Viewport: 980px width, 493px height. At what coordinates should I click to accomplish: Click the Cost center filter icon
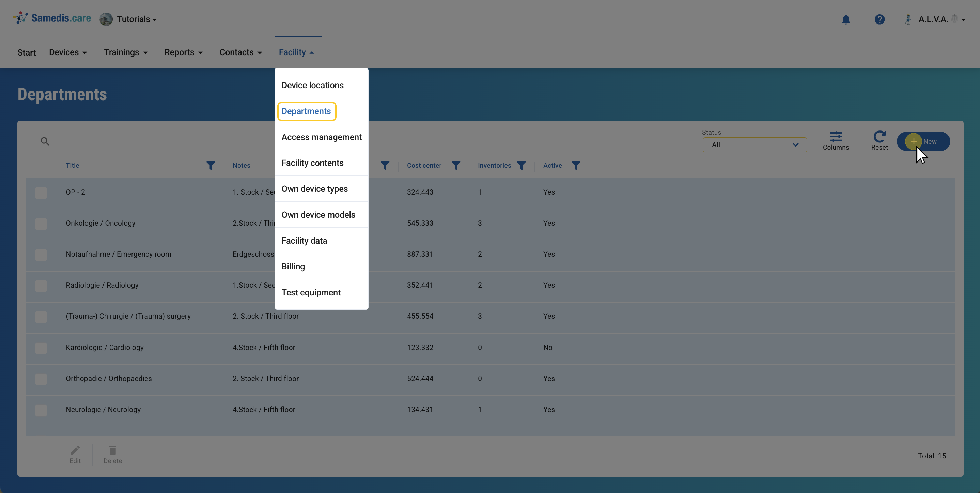click(456, 166)
